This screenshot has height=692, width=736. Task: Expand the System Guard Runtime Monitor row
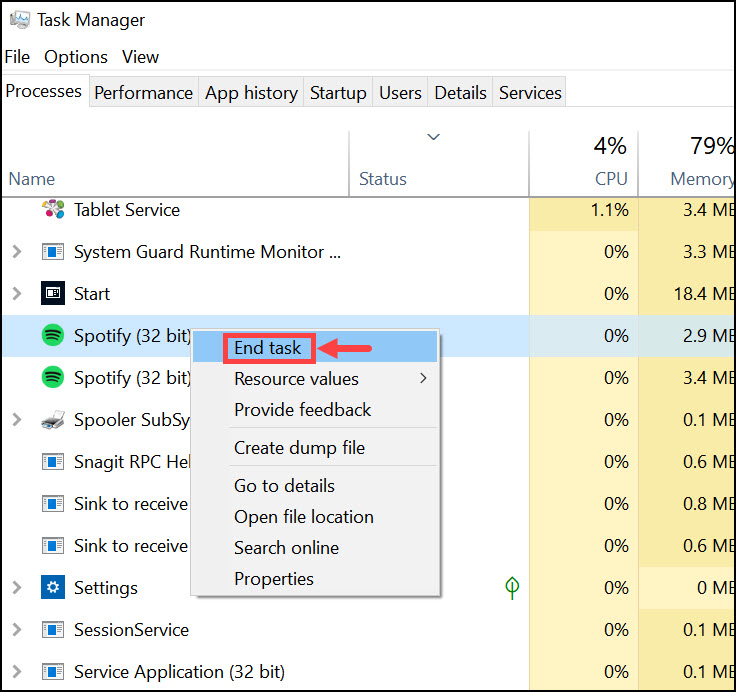(17, 252)
